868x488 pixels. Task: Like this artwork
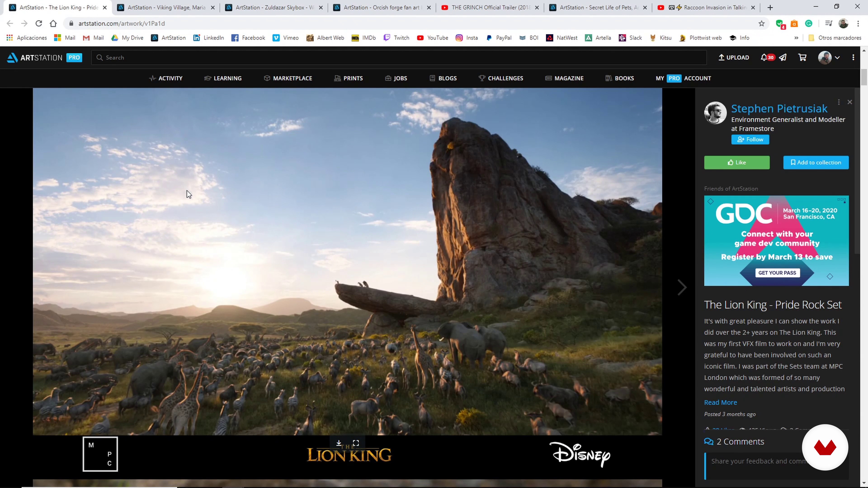click(x=737, y=162)
